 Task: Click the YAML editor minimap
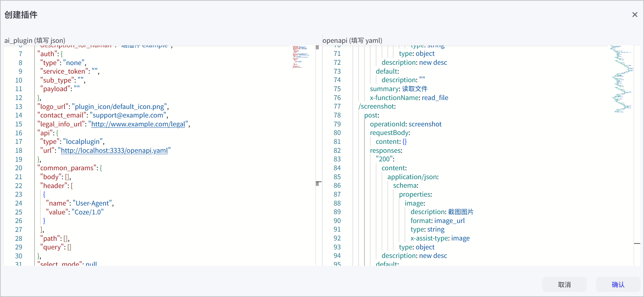pyautogui.click(x=622, y=79)
